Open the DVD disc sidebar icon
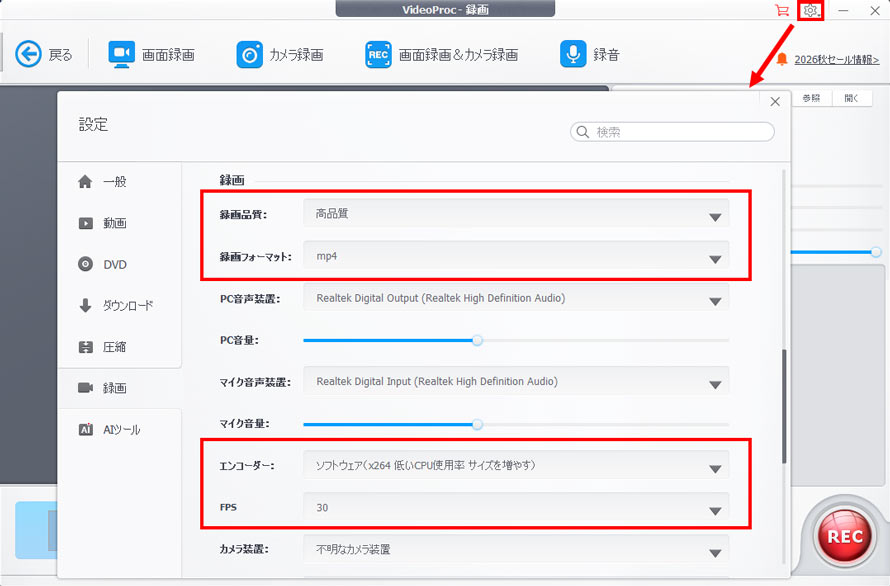 point(85,264)
